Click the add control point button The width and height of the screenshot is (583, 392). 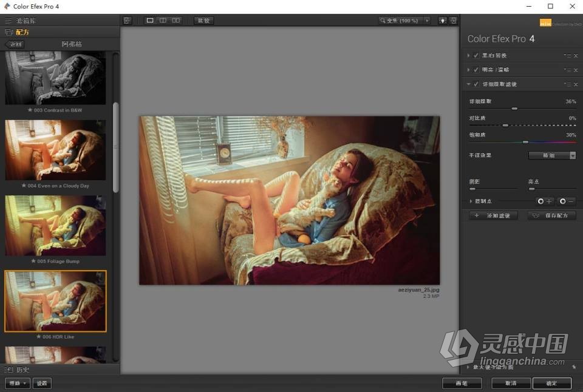pos(544,201)
